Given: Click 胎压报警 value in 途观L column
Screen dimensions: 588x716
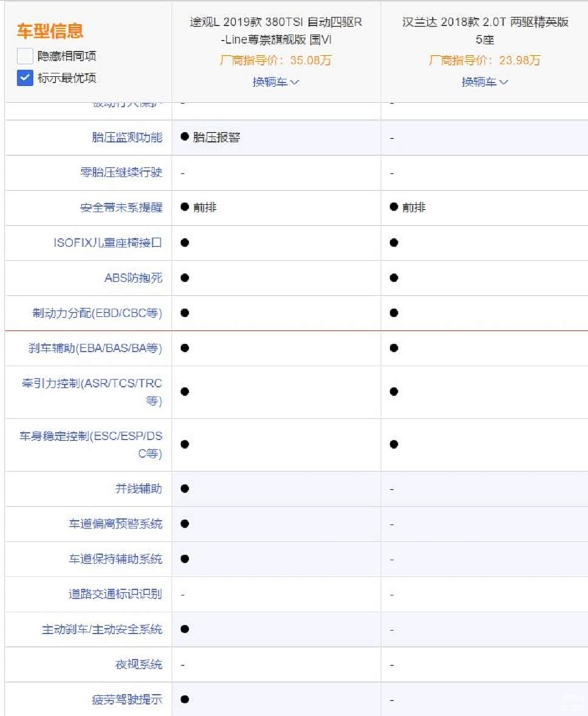Looking at the screenshot, I should 216,137.
